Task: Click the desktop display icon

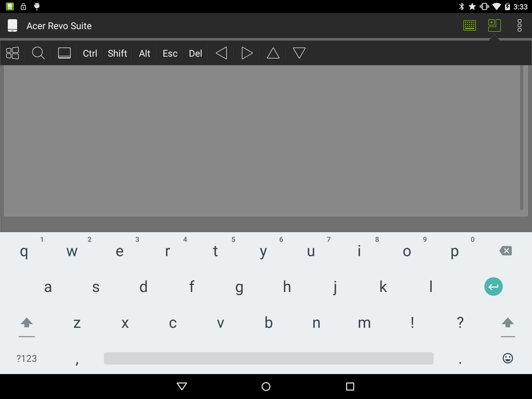Action: [64, 53]
